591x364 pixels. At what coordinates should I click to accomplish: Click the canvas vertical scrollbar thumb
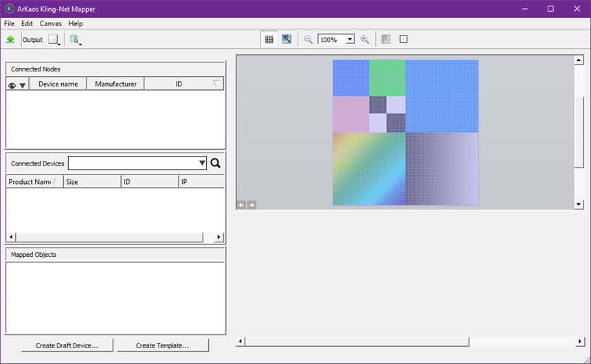point(579,133)
